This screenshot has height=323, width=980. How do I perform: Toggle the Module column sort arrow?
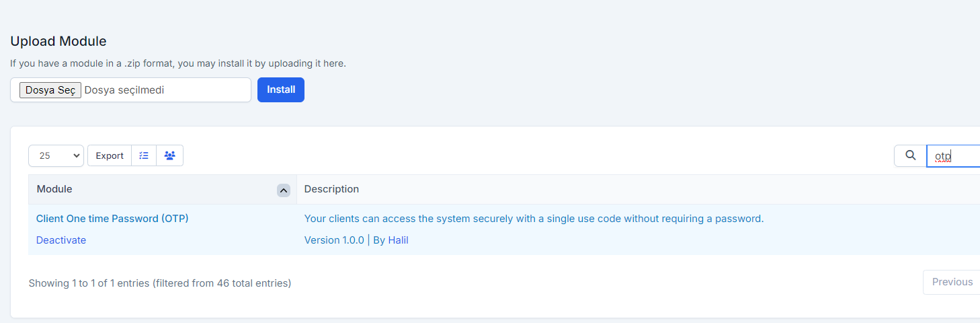click(x=284, y=190)
